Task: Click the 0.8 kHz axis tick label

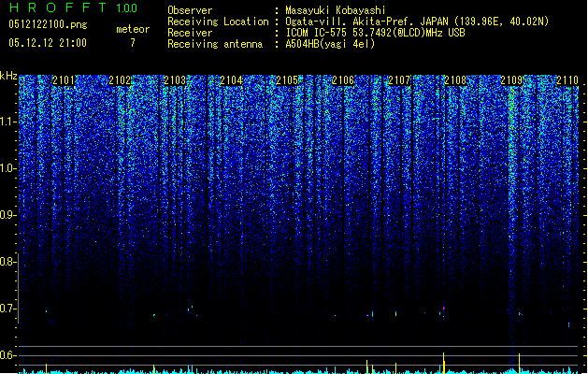Action: tap(8, 262)
